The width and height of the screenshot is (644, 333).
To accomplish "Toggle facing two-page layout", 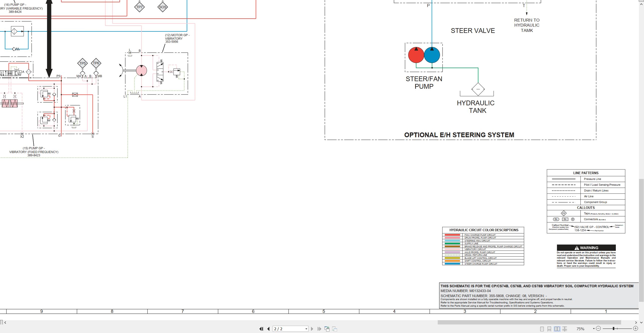I will pyautogui.click(x=557, y=329).
